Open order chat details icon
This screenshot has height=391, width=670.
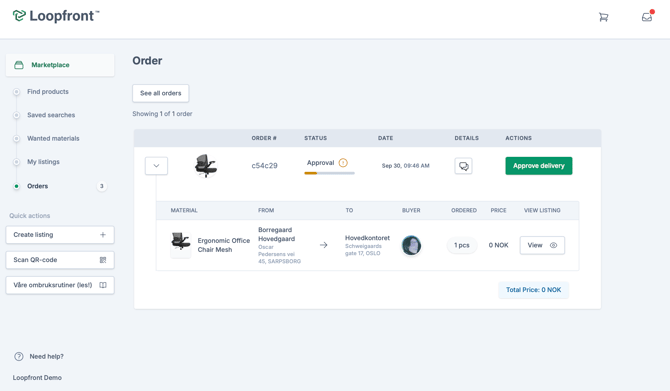(464, 166)
